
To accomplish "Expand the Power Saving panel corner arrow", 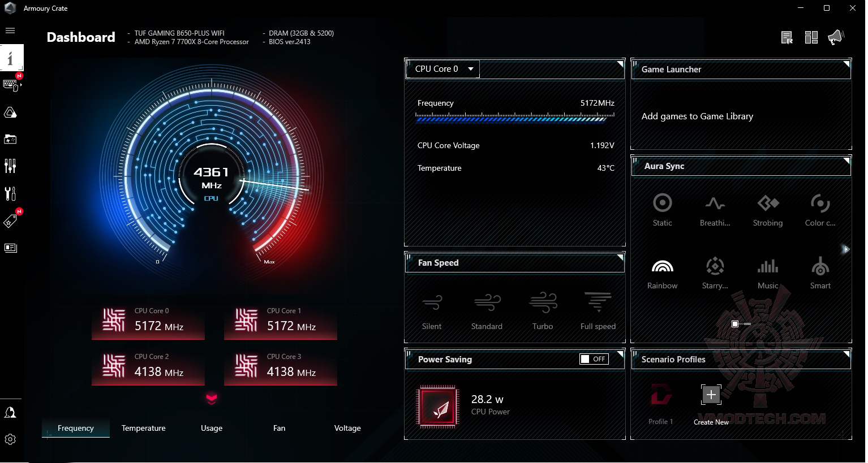I will [x=620, y=354].
